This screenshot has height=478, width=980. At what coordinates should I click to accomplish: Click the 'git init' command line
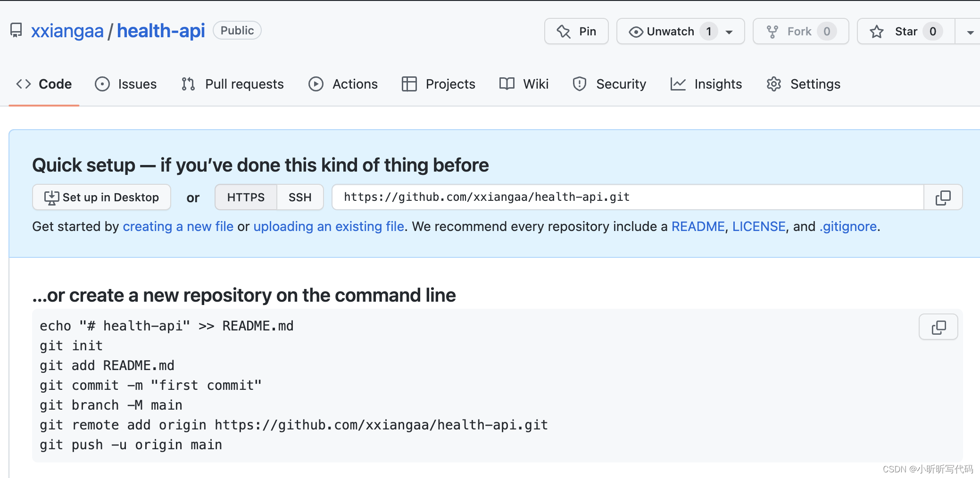click(71, 346)
